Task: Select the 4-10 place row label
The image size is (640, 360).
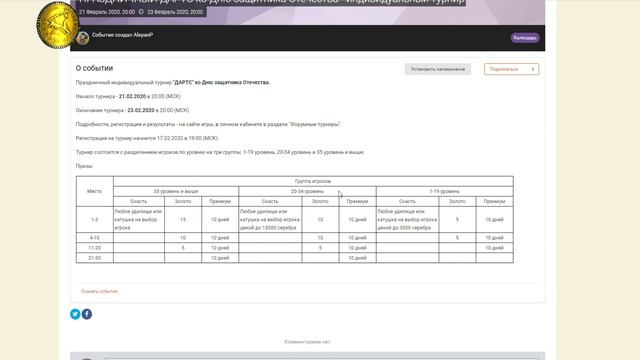Action: click(95, 238)
